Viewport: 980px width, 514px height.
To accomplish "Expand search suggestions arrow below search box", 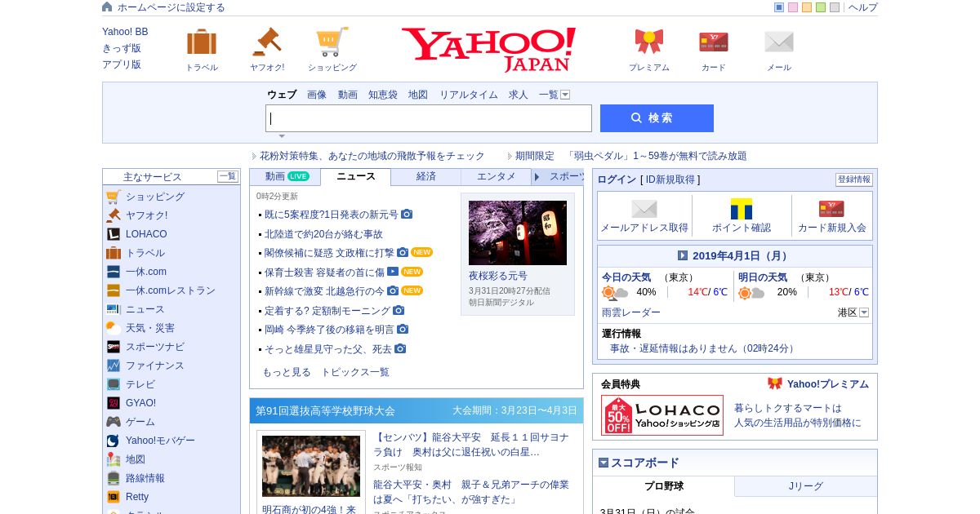I will click(x=282, y=136).
